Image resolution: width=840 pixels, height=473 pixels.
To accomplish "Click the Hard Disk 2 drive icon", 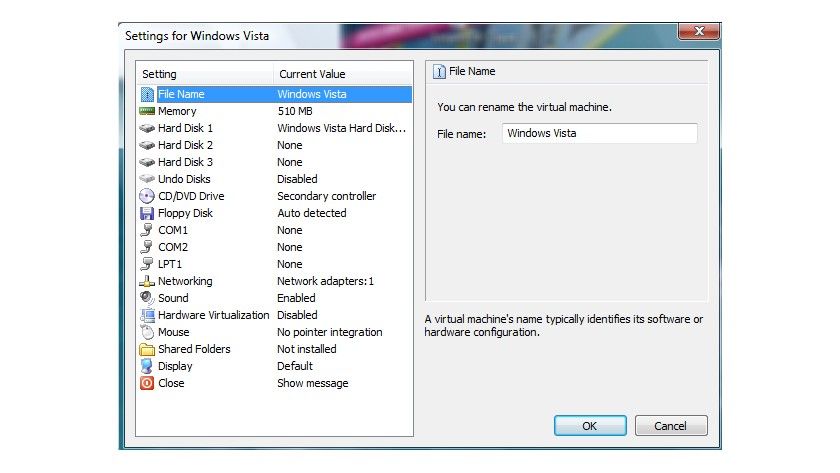I will (147, 145).
